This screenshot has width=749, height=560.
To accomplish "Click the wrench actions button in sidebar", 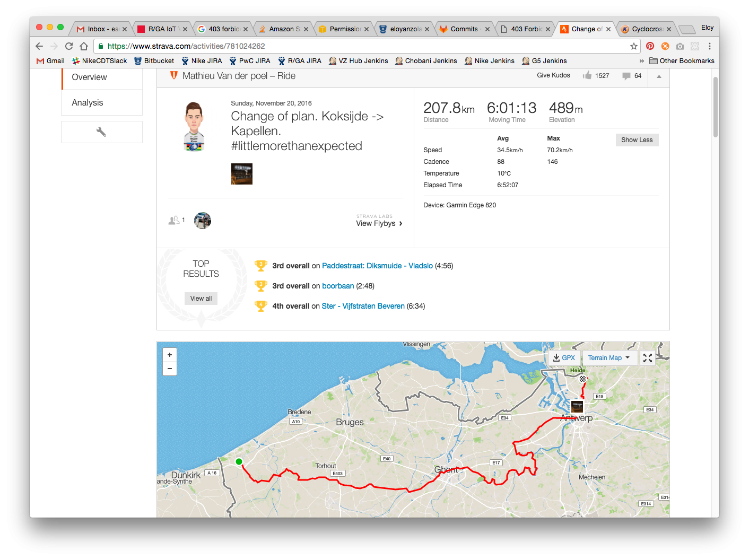I will coord(102,132).
